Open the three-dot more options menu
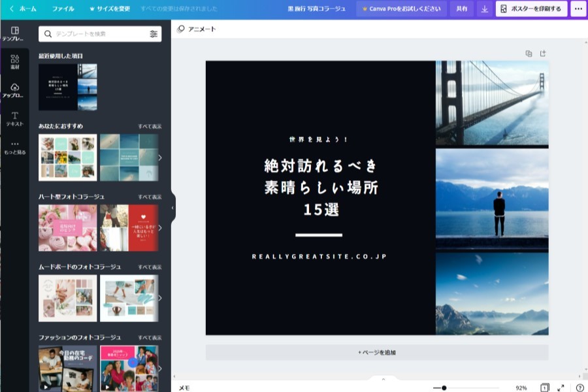This screenshot has height=392, width=588. point(578,9)
